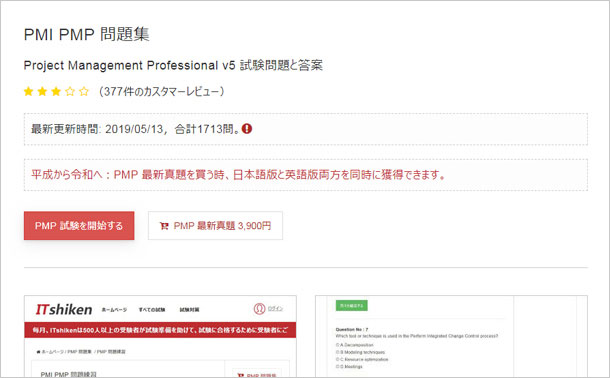Select option A Decomposition in the right thumbnail

pos(354,345)
